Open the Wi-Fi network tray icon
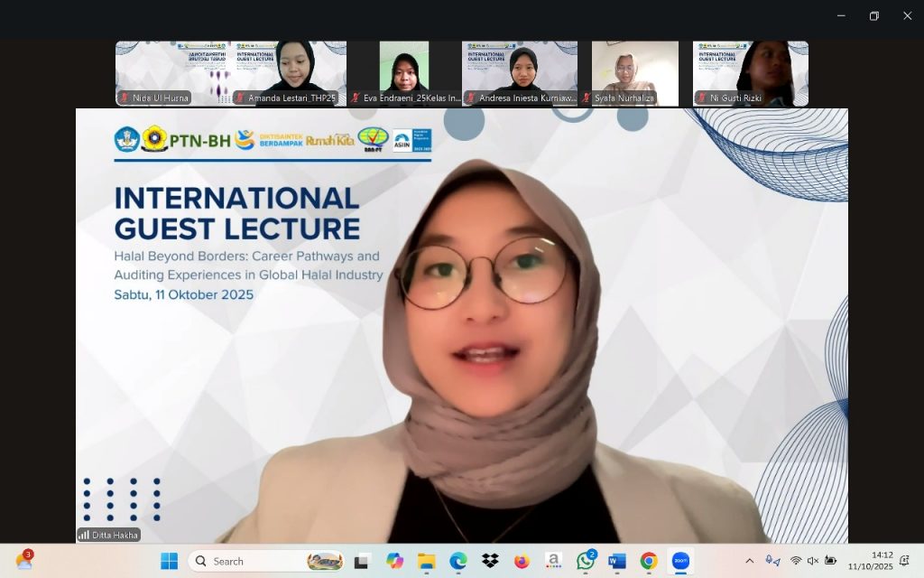Image resolution: width=924 pixels, height=578 pixels. click(796, 561)
